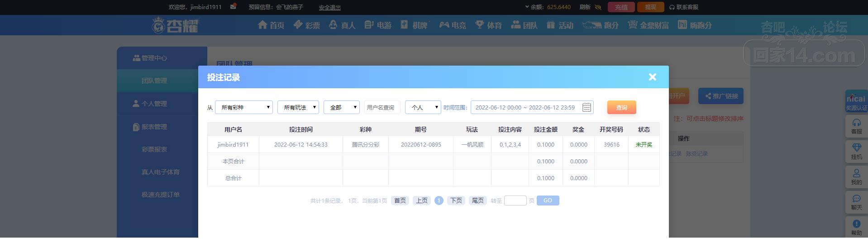Toggle the balance visibility eye icon

598,7
